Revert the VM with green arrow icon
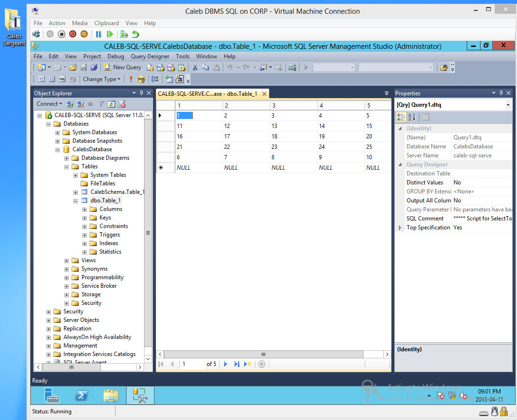This screenshot has width=517, height=420. coord(136,34)
